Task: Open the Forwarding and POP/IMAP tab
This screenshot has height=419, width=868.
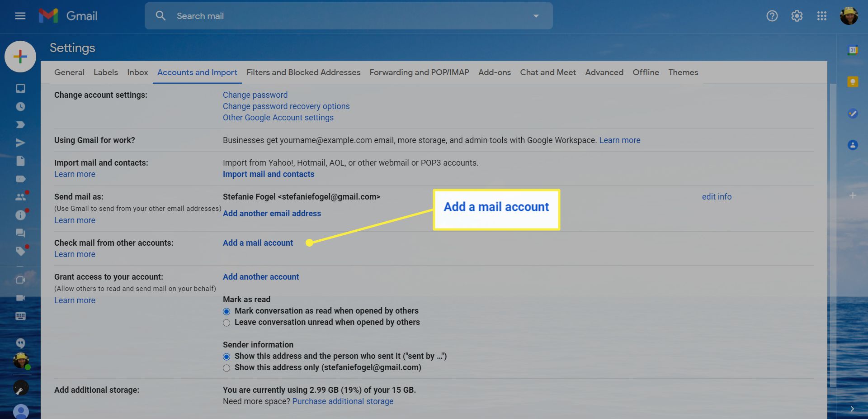Action: [x=419, y=72]
